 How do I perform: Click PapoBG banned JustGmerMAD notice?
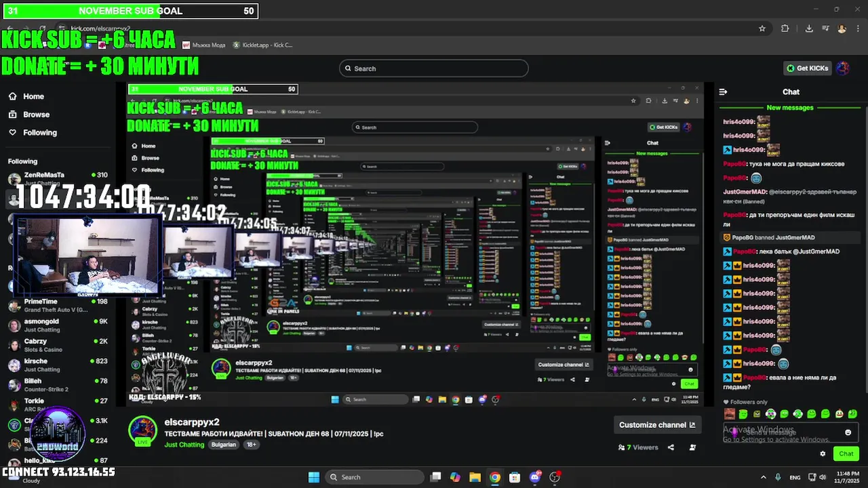[x=790, y=238]
